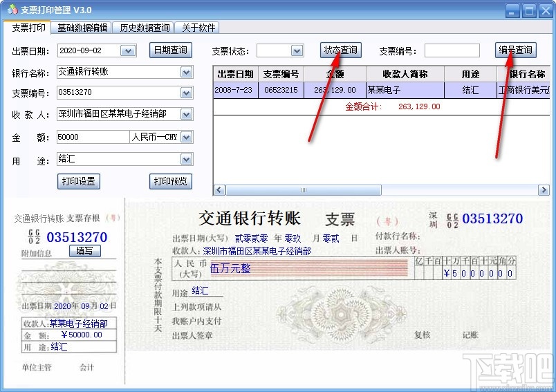Click the 编号查询 button
The width and height of the screenshot is (556, 392).
coord(516,50)
